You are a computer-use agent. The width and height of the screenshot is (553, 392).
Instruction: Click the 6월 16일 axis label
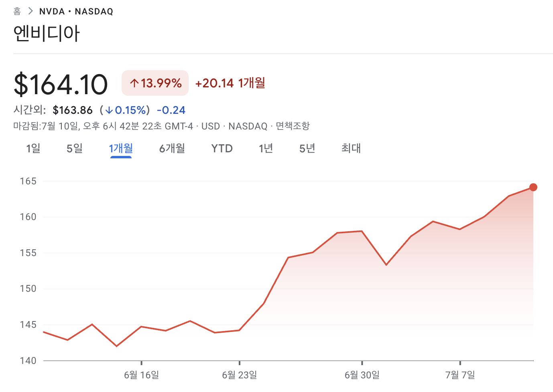point(141,375)
